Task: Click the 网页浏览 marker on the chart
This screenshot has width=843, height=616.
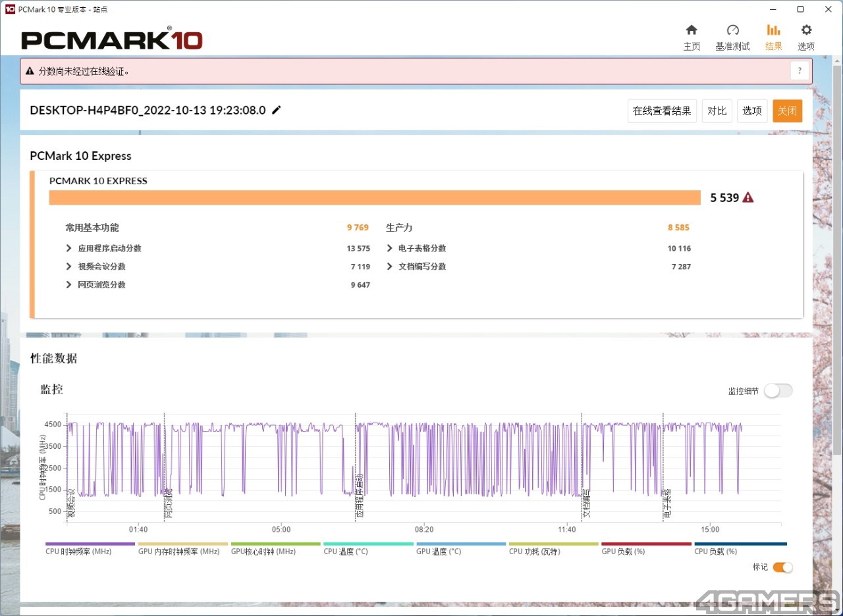Action: pyautogui.click(x=169, y=502)
